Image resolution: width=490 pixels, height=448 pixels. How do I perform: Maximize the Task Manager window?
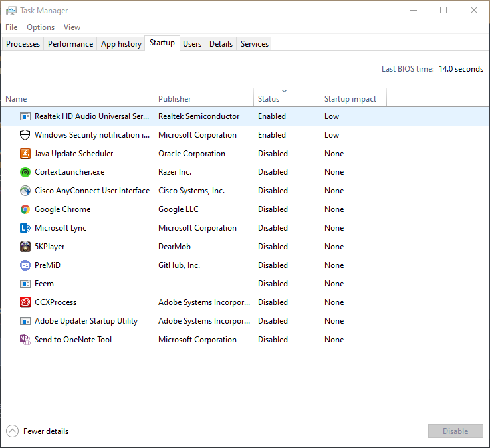(443, 11)
